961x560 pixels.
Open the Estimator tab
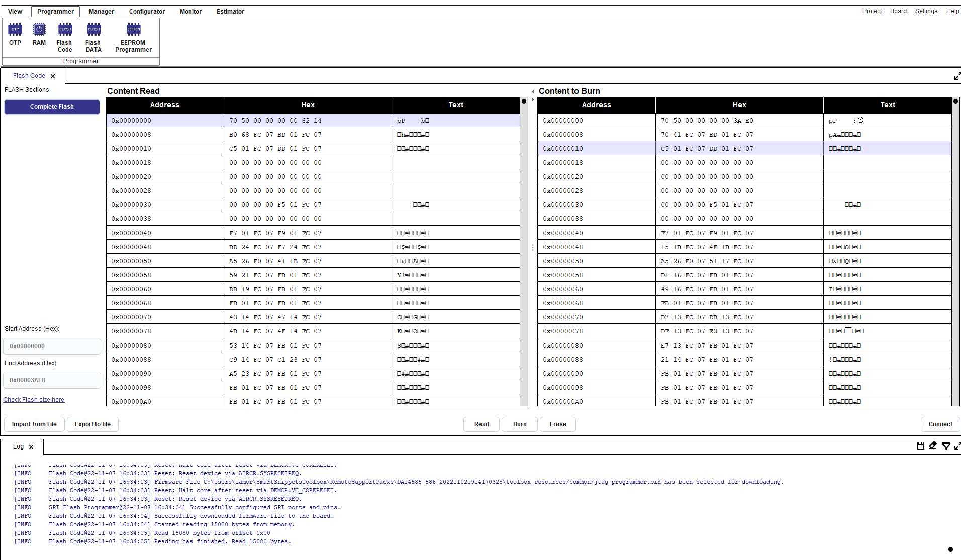230,11
